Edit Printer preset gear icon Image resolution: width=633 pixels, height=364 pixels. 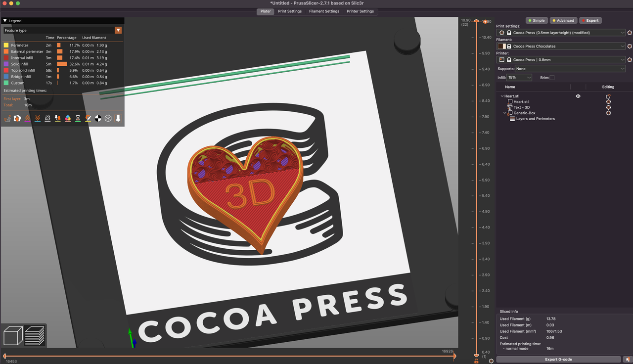click(x=630, y=59)
